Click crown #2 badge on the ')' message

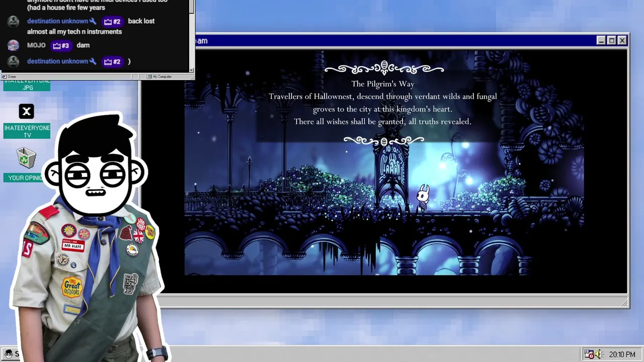tap(112, 61)
